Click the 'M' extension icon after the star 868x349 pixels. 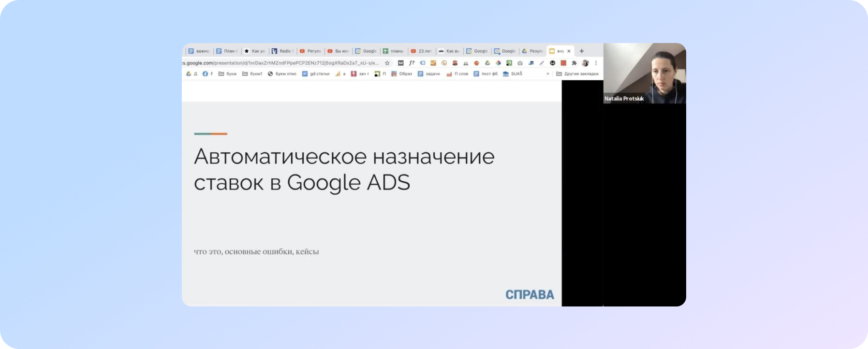tap(400, 63)
